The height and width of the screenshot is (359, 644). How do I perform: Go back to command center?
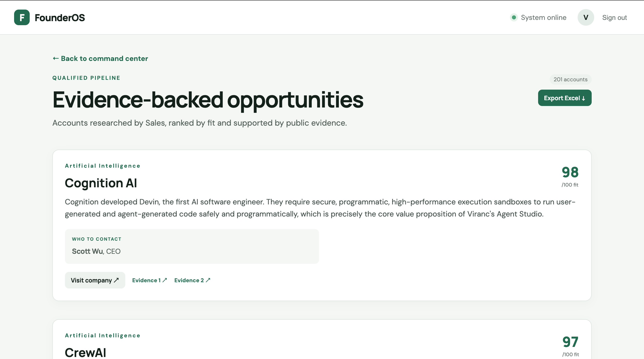point(100,58)
